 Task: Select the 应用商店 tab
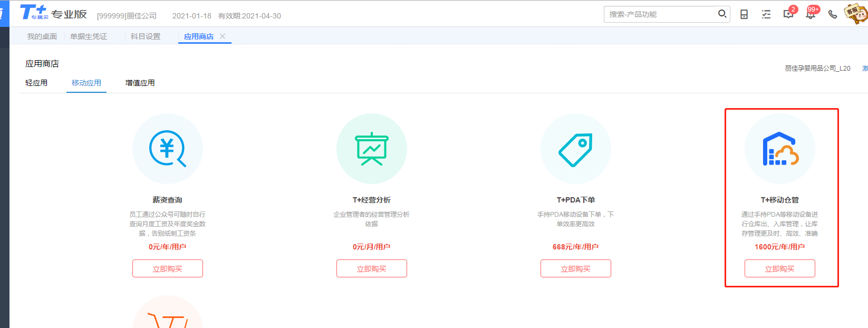(x=199, y=36)
